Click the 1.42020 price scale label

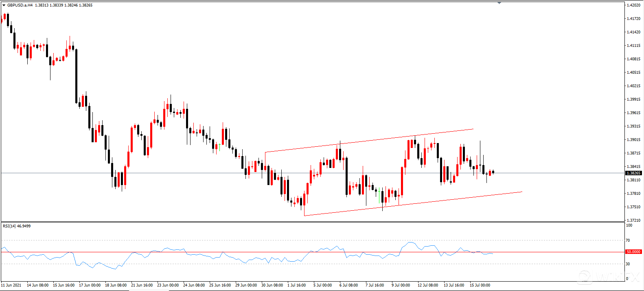pyautogui.click(x=634, y=5)
